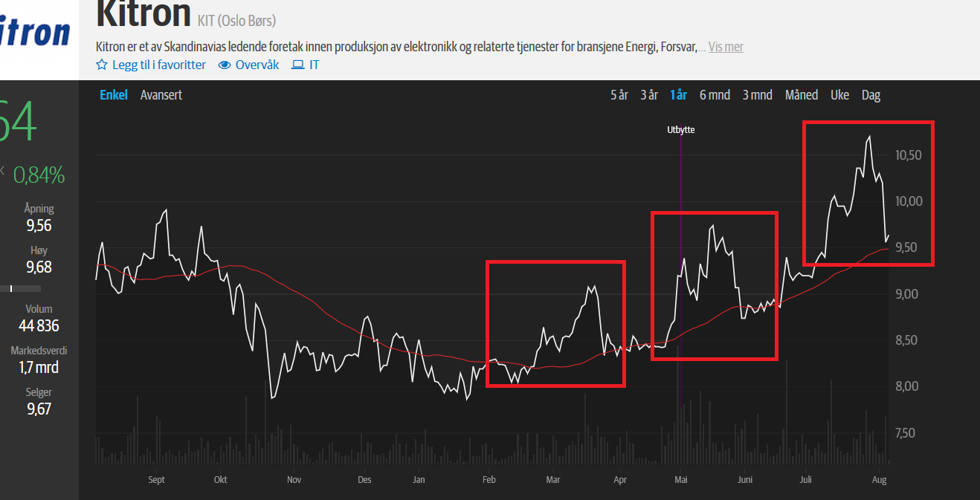Click the Apr month label

620,480
